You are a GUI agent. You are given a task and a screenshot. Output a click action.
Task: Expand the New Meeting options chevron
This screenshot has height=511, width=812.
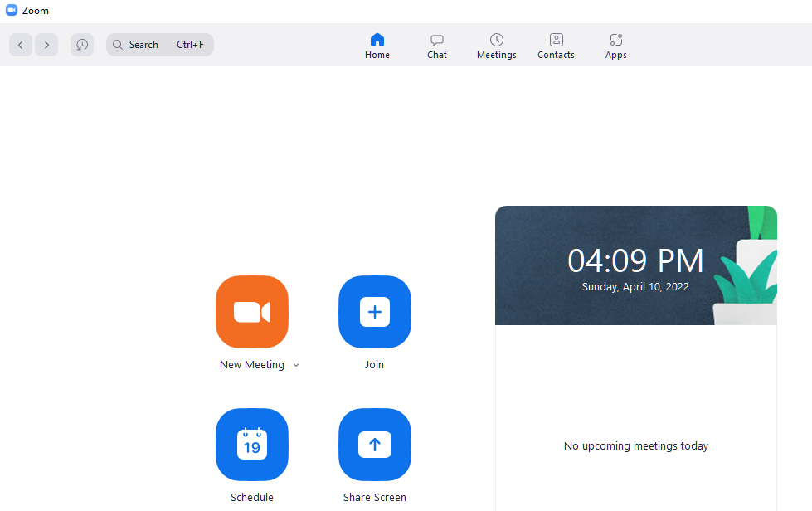click(296, 365)
